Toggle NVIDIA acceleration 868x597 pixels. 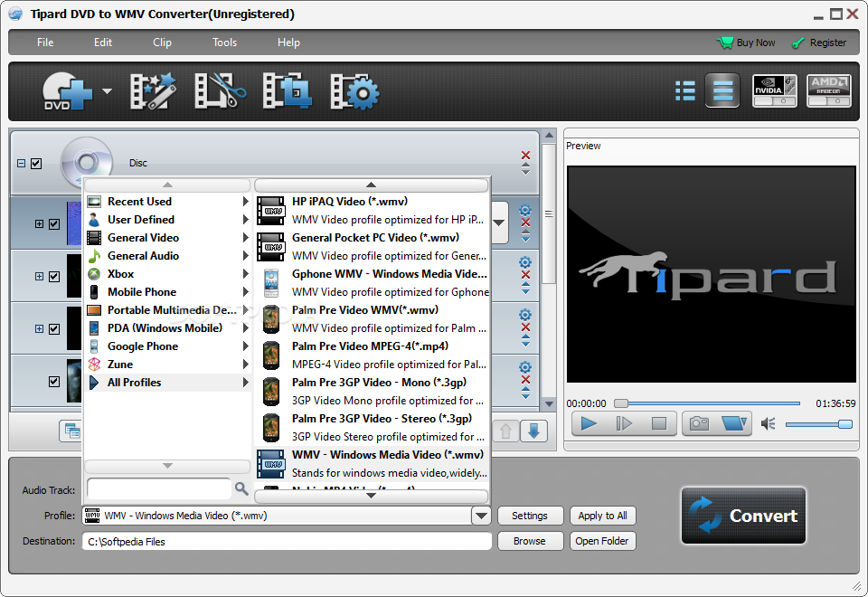click(x=775, y=90)
